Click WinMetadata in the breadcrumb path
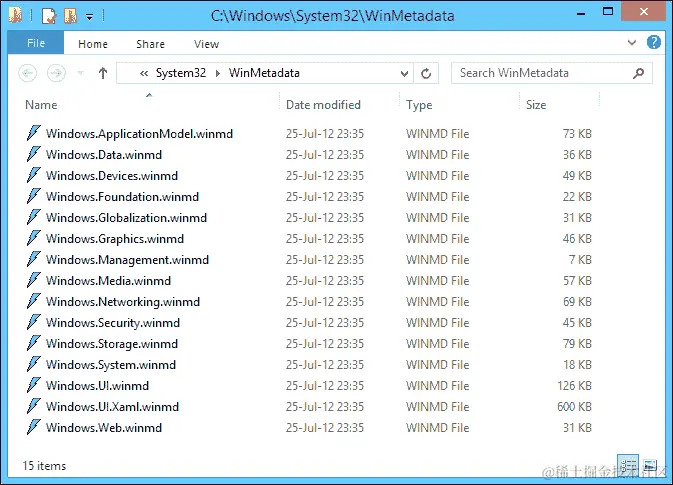The height and width of the screenshot is (485, 673). [264, 73]
